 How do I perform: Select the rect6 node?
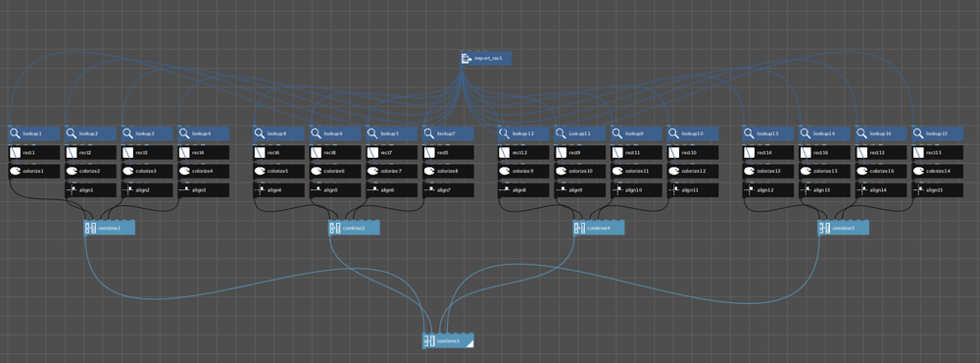point(278,153)
